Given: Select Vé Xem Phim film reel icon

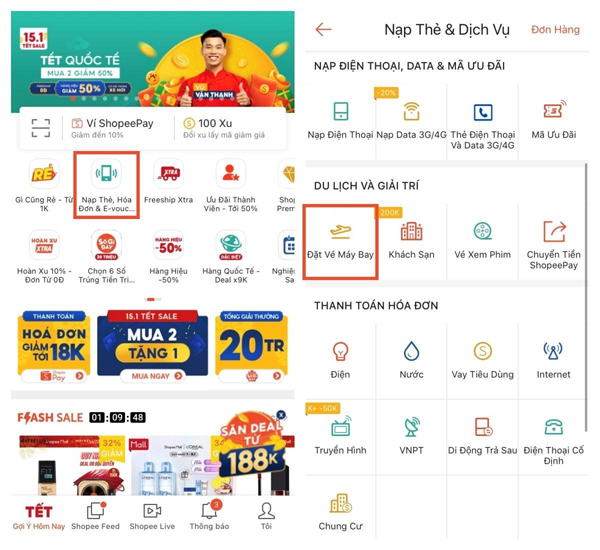Looking at the screenshot, I should [483, 231].
